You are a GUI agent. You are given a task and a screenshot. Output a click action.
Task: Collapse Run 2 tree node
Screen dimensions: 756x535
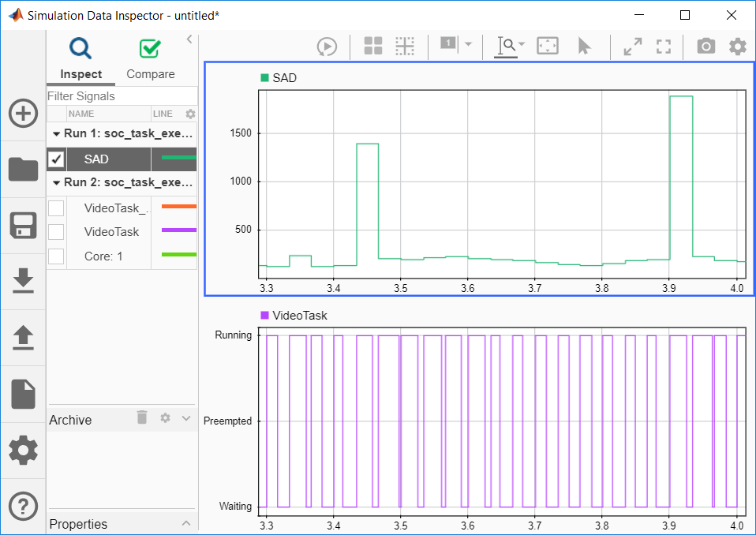[56, 182]
